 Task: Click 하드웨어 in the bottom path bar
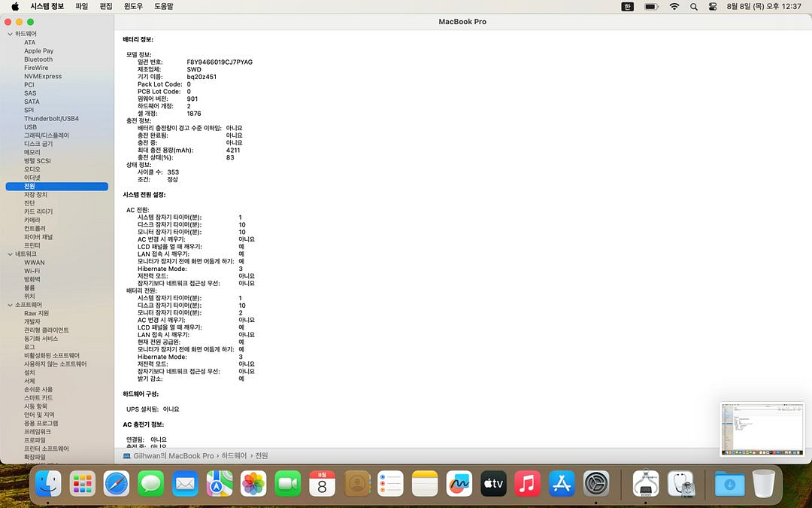click(x=234, y=455)
